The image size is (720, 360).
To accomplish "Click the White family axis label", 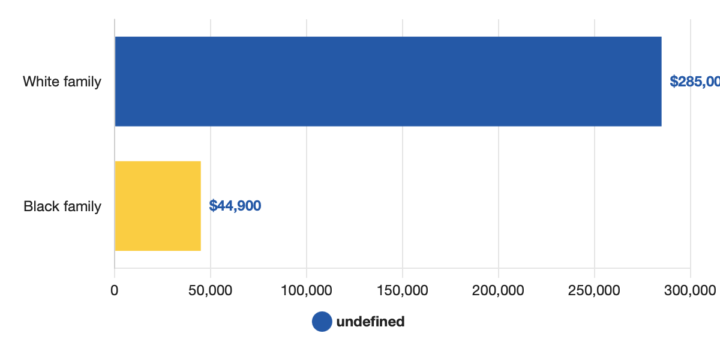I will click(x=62, y=82).
